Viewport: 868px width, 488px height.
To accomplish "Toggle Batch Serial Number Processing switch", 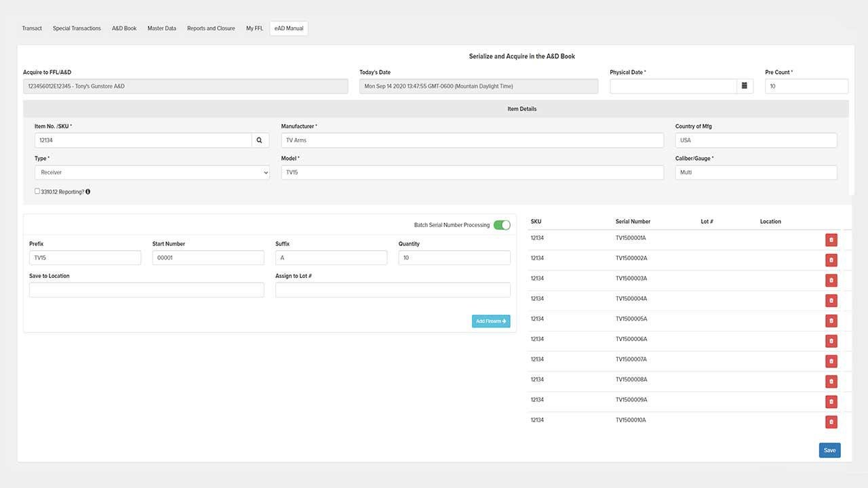I will 502,225.
